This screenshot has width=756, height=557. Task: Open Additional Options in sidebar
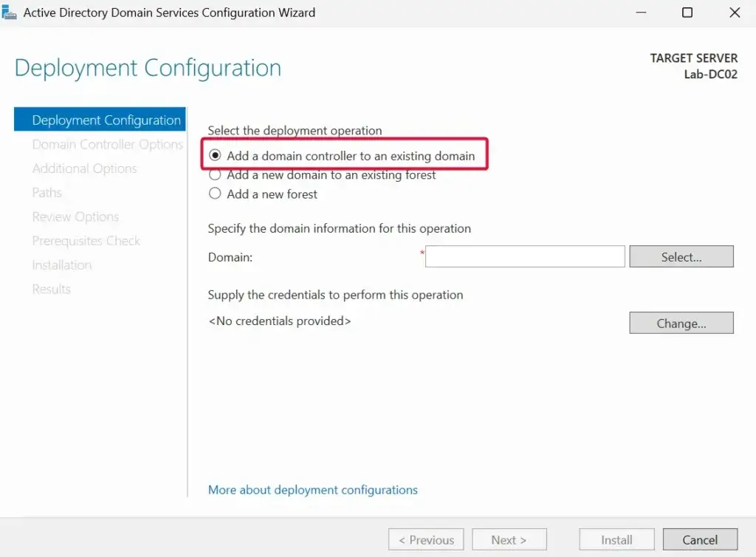[84, 168]
